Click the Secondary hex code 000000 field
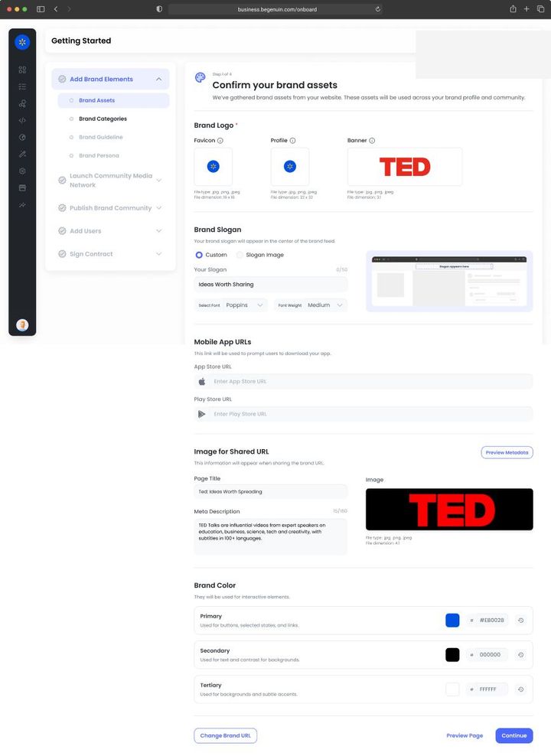Image resolution: width=551 pixels, height=756 pixels. tap(487, 655)
